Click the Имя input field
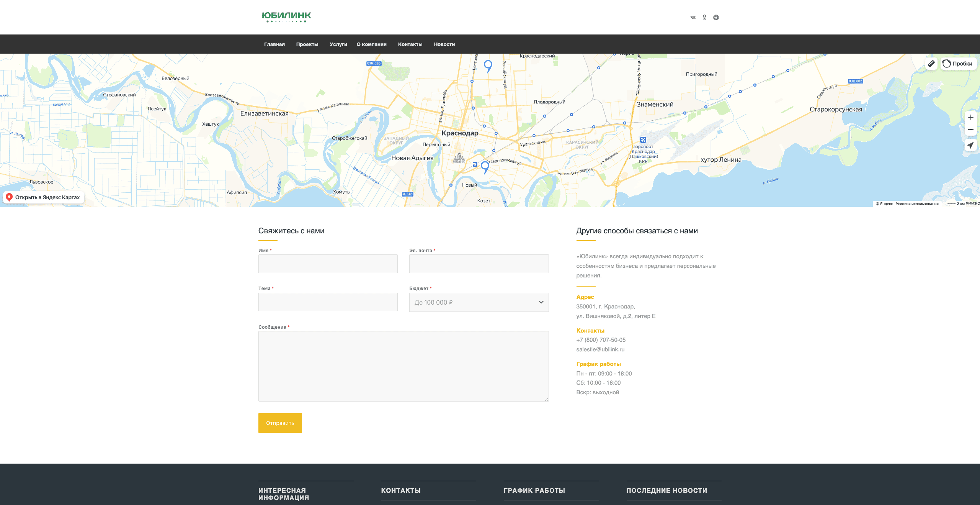Viewport: 980px width, 505px height. 328,264
